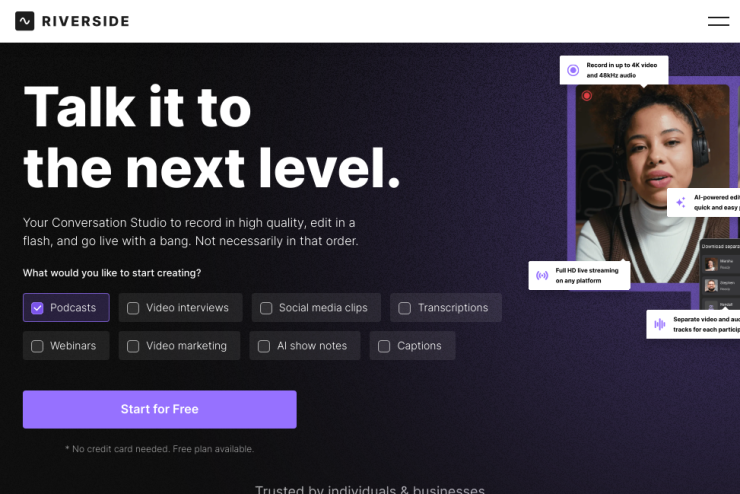
Task: Select Video marketing checkbox
Action: point(133,346)
